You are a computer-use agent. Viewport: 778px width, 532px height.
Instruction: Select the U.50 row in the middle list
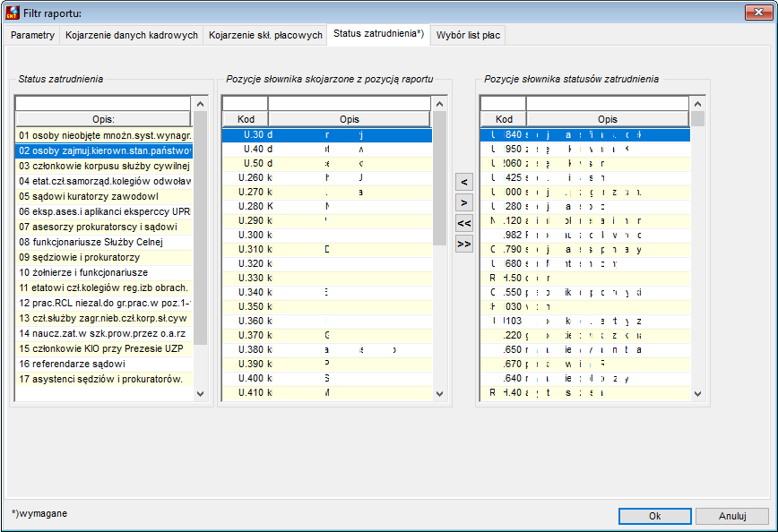(x=327, y=163)
